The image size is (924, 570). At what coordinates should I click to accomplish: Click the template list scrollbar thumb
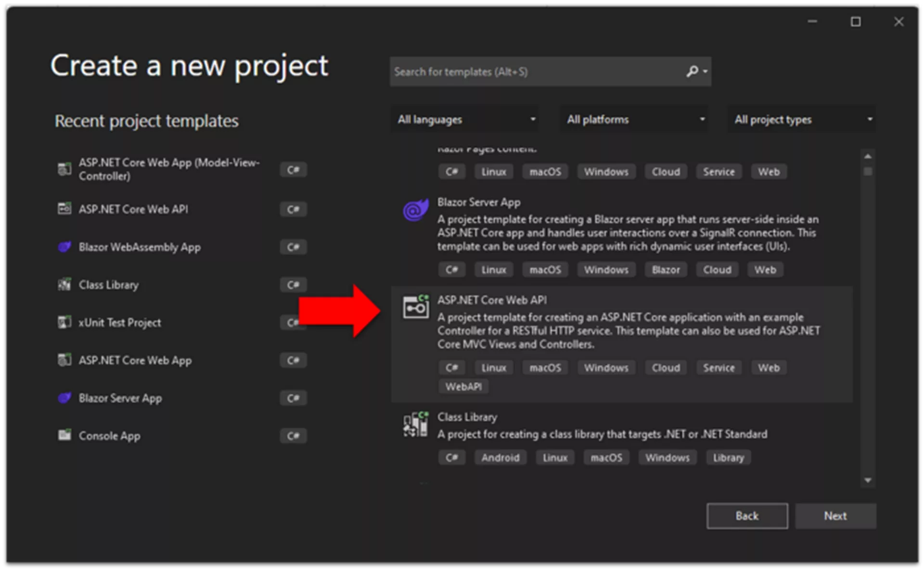868,171
